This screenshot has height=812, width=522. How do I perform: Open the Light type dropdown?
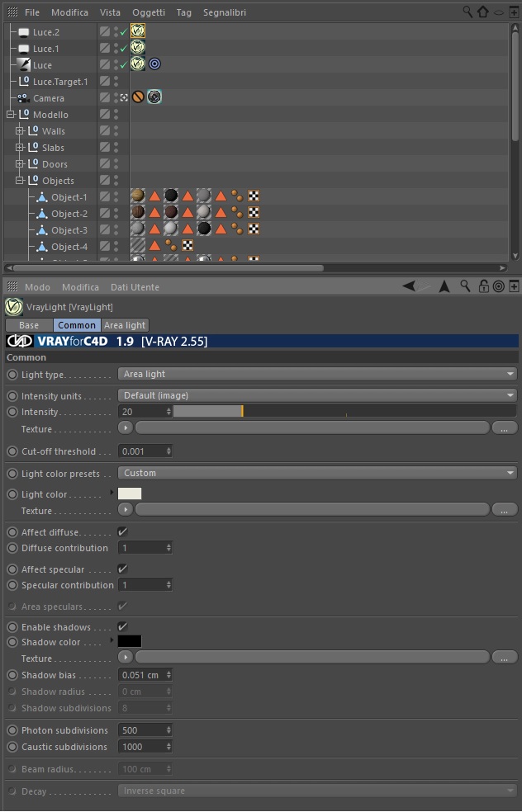click(x=317, y=374)
